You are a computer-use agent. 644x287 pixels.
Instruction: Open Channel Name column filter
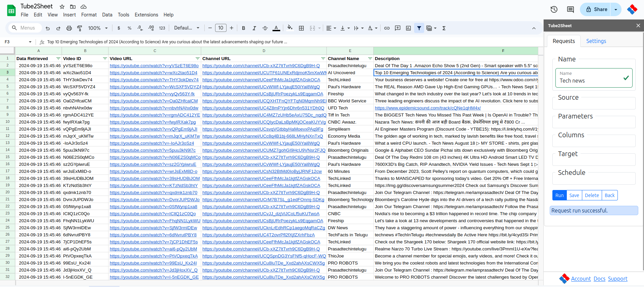[370, 59]
